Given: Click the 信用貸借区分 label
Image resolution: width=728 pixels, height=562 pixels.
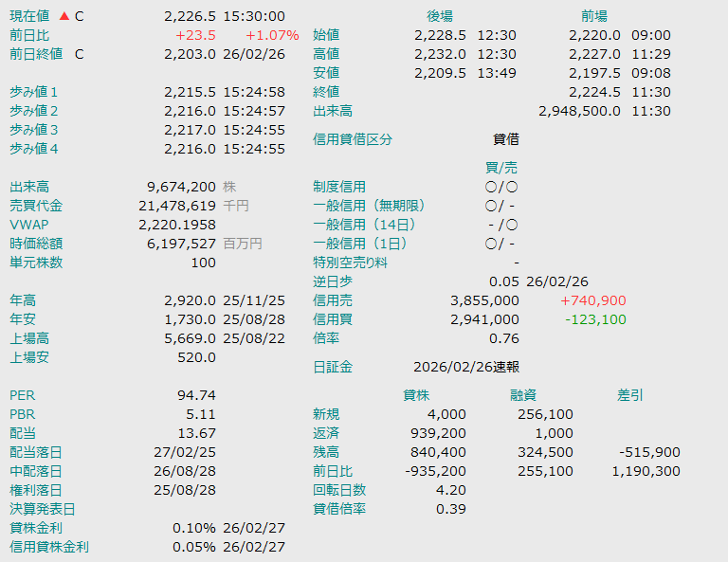Looking at the screenshot, I should pos(352,139).
